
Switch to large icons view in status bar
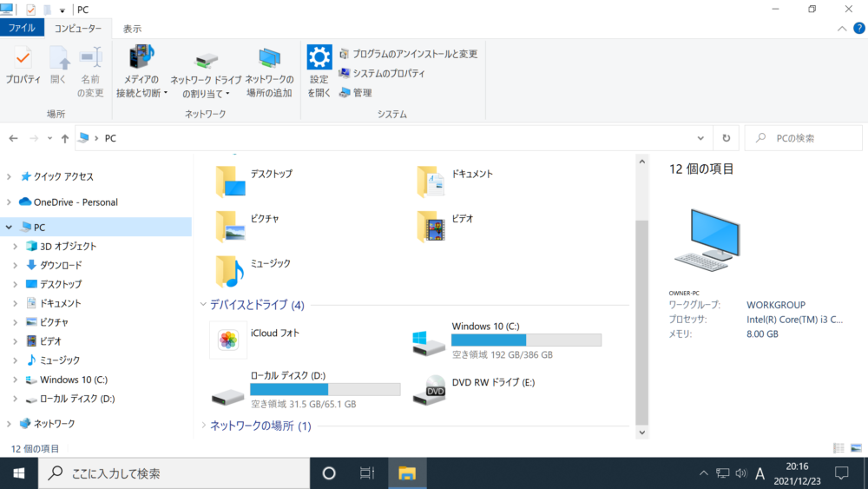pos(856,448)
